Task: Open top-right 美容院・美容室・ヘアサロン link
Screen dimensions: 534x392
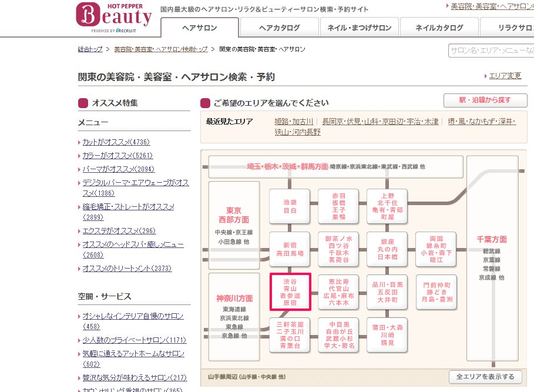Action: [492, 6]
